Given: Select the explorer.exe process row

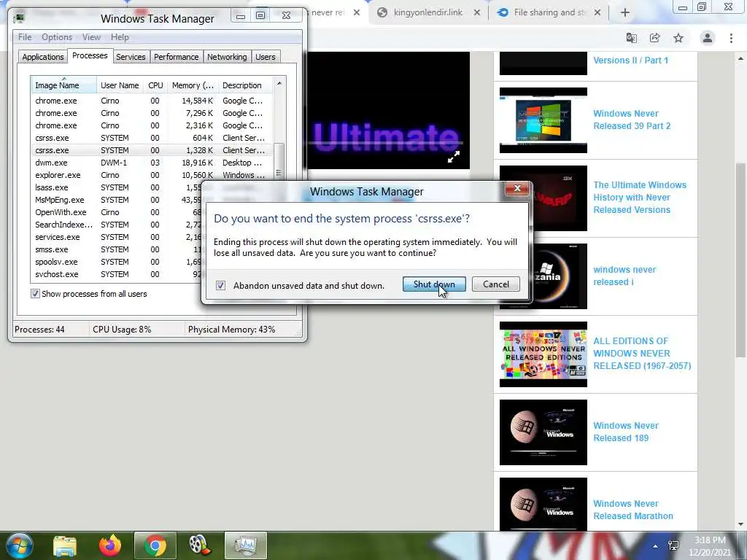Looking at the screenshot, I should (x=152, y=175).
